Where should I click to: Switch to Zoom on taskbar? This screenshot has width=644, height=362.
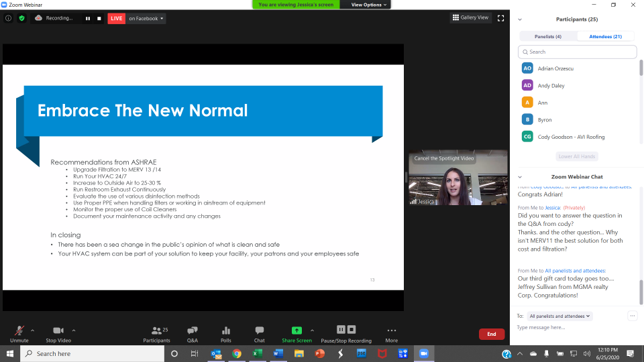423,353
